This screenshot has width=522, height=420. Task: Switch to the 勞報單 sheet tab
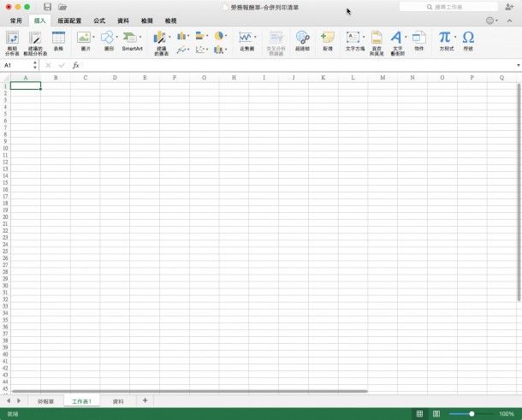(x=45, y=401)
